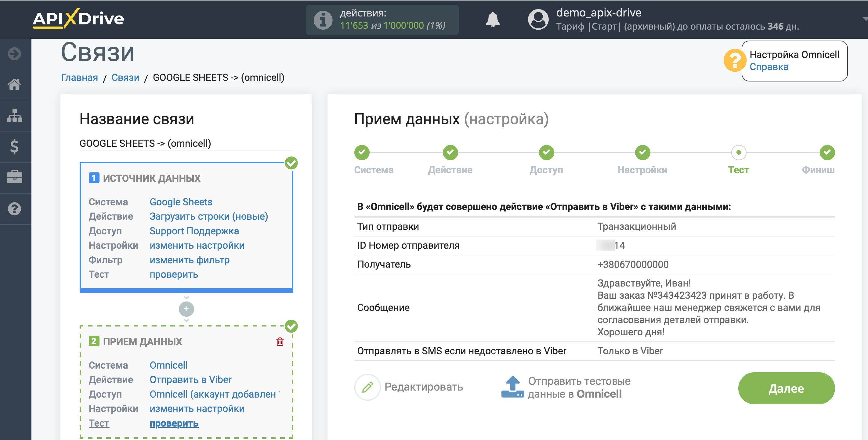Open Omnicell (аккаунт добавлен access link
This screenshot has height=440, width=868.
[x=214, y=394]
